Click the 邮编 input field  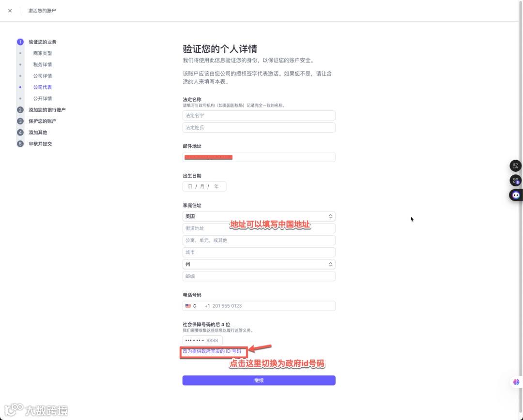tap(259, 276)
